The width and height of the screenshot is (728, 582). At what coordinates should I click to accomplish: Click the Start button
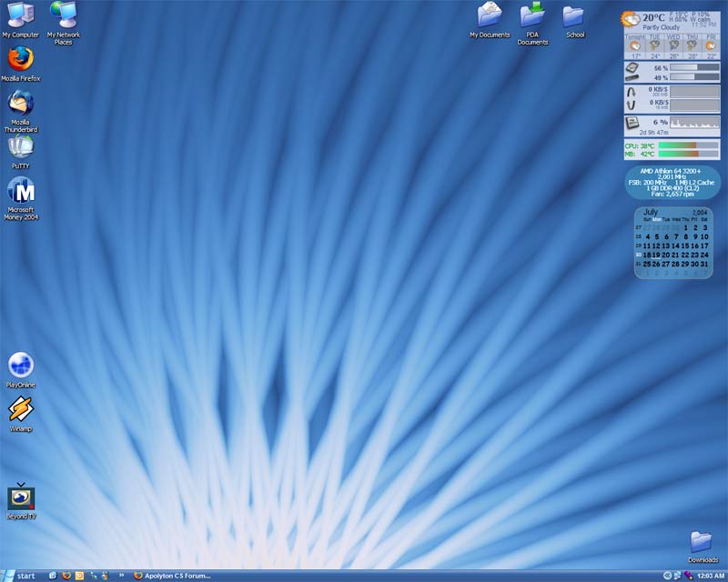20,576
